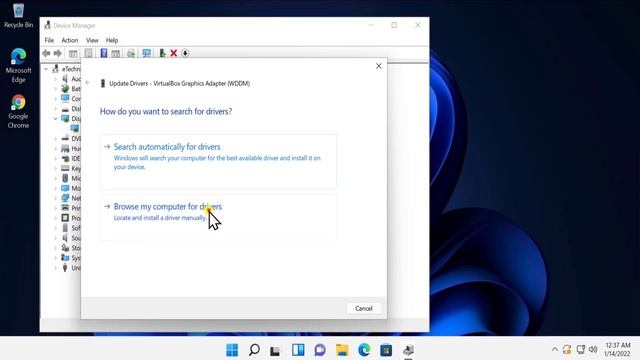Open the Google Chrome desktop shortcut
The image size is (640, 360).
18,111
